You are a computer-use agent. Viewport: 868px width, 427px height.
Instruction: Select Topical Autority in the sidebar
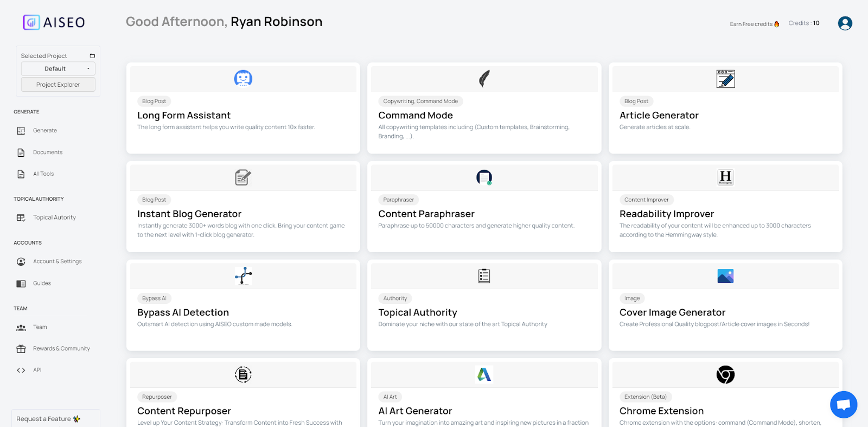point(54,218)
